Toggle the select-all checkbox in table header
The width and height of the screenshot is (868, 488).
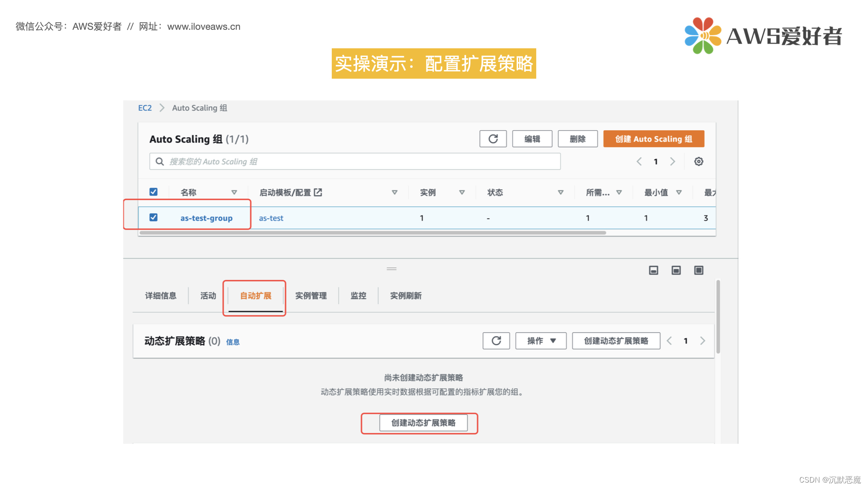154,192
